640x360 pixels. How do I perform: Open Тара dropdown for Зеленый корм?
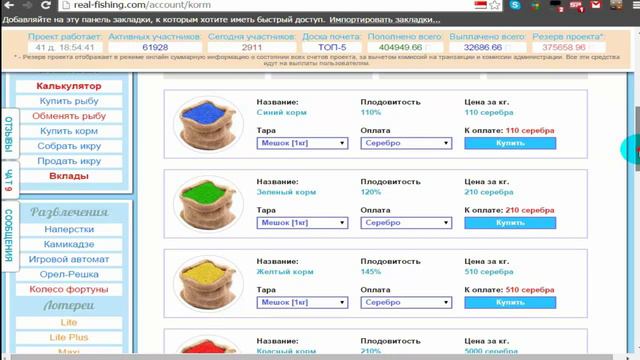click(x=302, y=223)
